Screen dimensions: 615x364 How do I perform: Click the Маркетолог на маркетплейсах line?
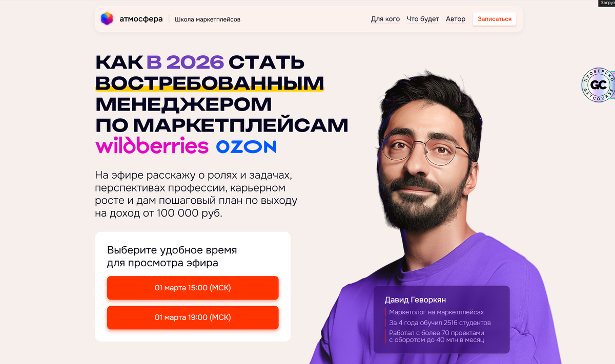click(x=436, y=312)
